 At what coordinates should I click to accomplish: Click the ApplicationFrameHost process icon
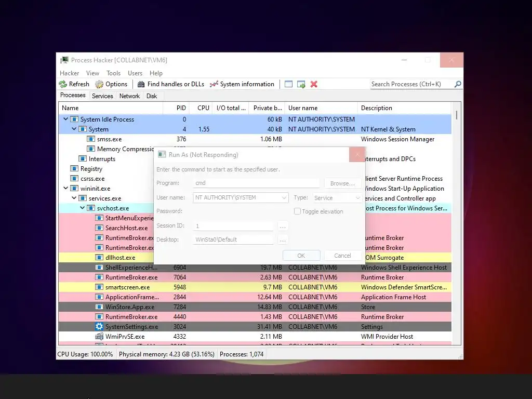coord(99,297)
